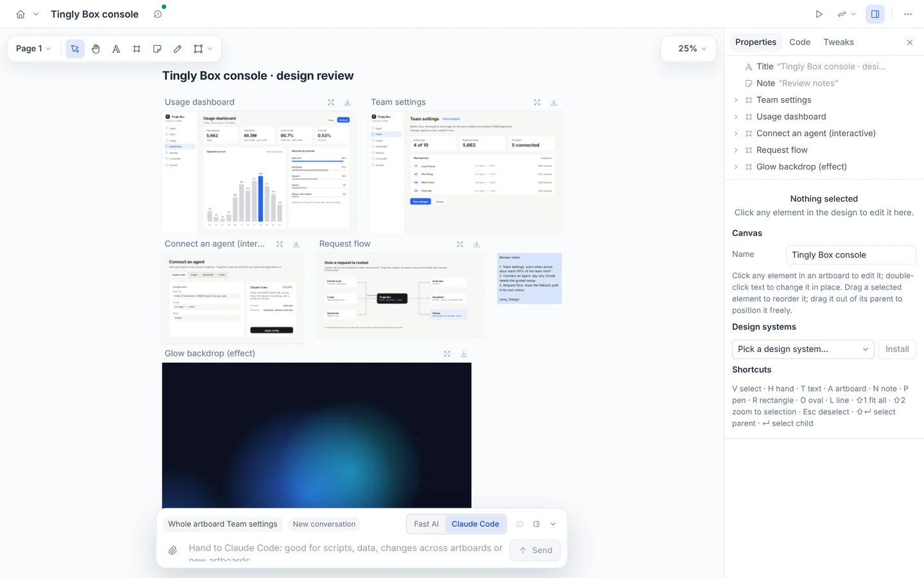Click the canvas Name input field
The height and width of the screenshot is (578, 924).
851,255
